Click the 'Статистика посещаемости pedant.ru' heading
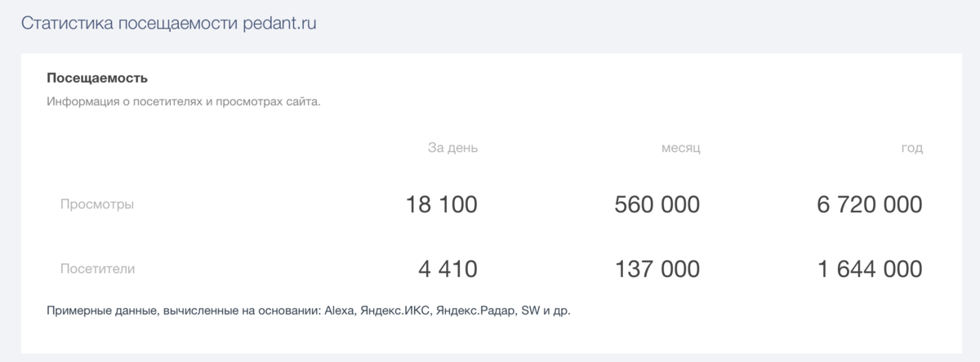The width and height of the screenshot is (980, 362). [x=168, y=23]
